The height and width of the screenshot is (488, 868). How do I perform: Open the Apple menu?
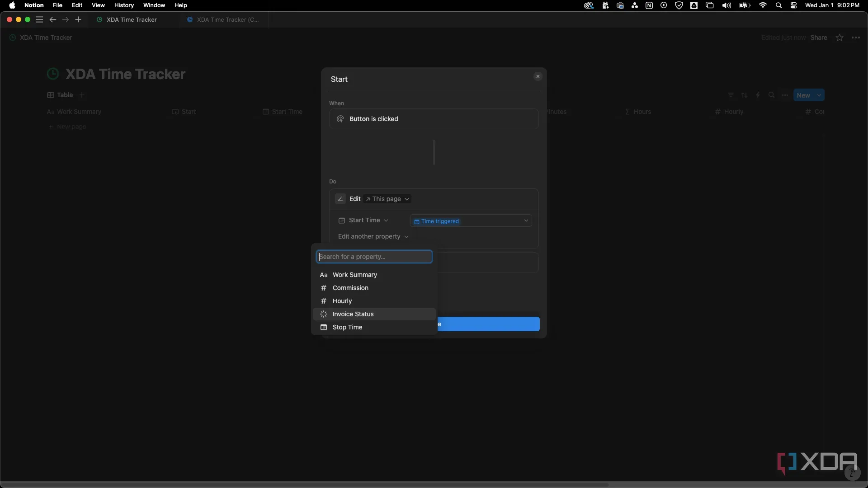12,5
